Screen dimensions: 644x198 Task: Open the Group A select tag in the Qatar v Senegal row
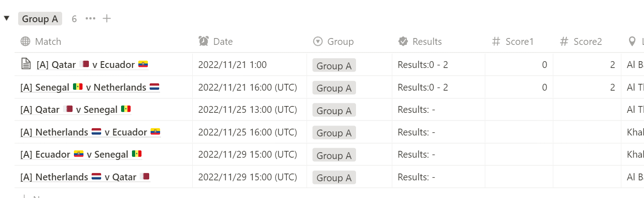[334, 111]
